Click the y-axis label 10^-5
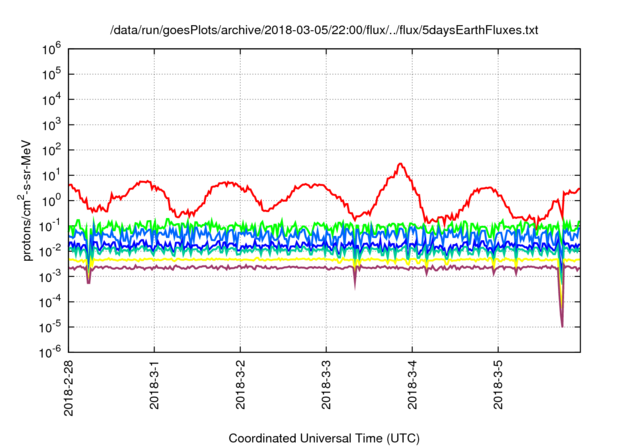This screenshot has height=448, width=640. coord(52,328)
